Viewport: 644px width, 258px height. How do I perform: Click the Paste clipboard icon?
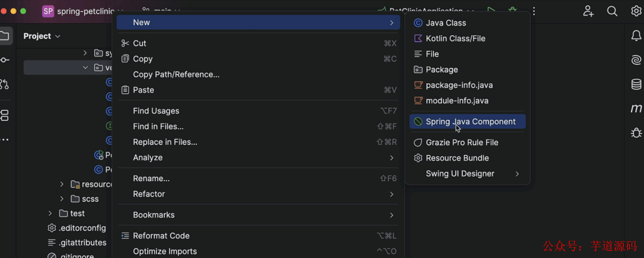click(125, 90)
